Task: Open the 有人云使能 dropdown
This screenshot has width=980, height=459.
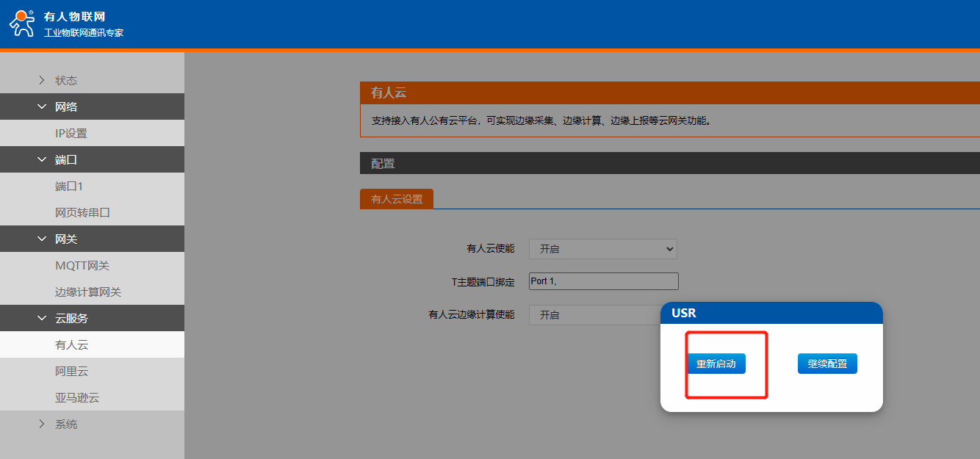Action: 602,249
